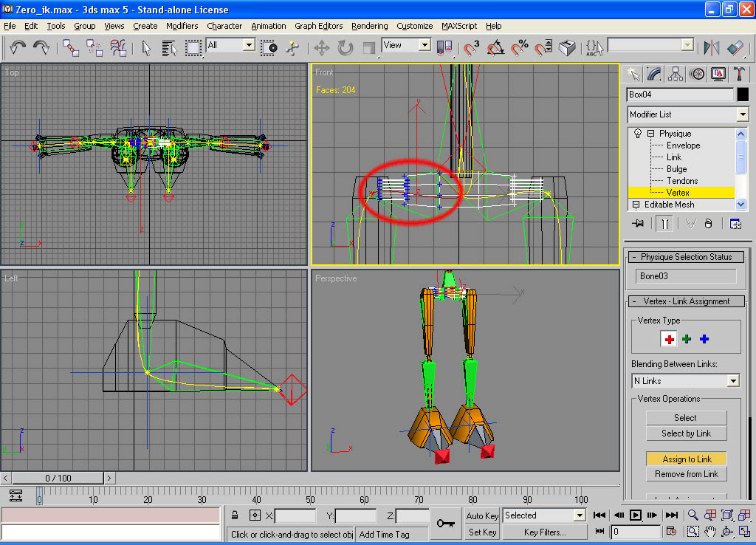Click the Undo arrow in the main toolbar
Image resolution: width=756 pixels, height=545 pixels.
(x=18, y=48)
